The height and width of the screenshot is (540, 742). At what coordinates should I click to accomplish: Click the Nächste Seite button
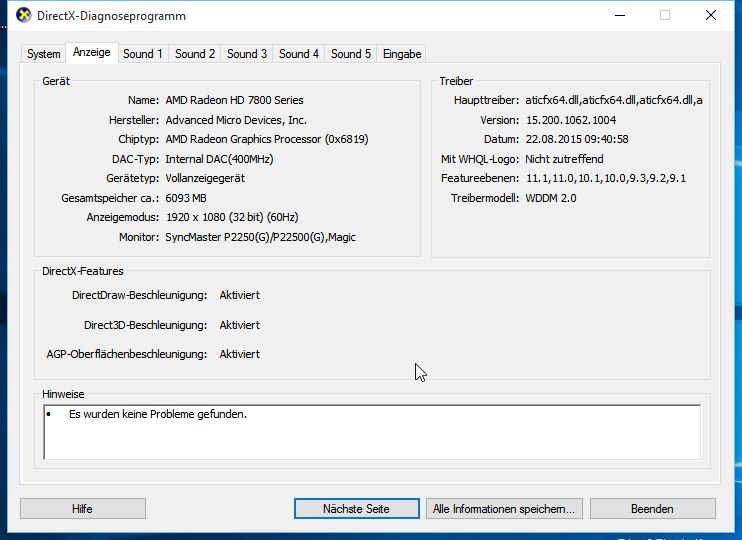coord(356,509)
